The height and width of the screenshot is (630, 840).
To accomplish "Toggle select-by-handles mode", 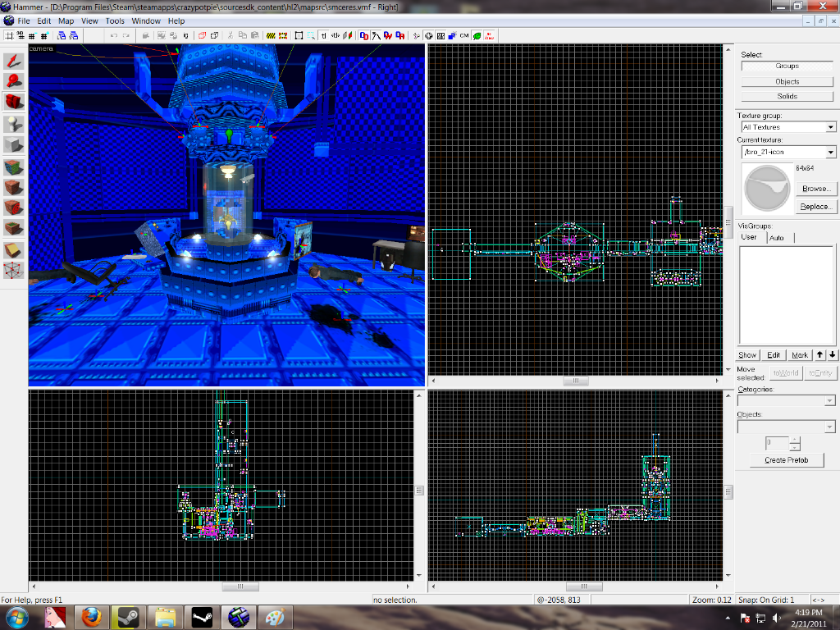I will pyautogui.click(x=299, y=36).
